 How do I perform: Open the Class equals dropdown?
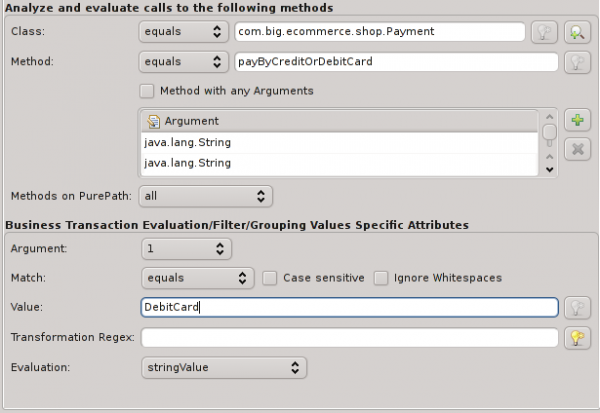[x=184, y=31]
